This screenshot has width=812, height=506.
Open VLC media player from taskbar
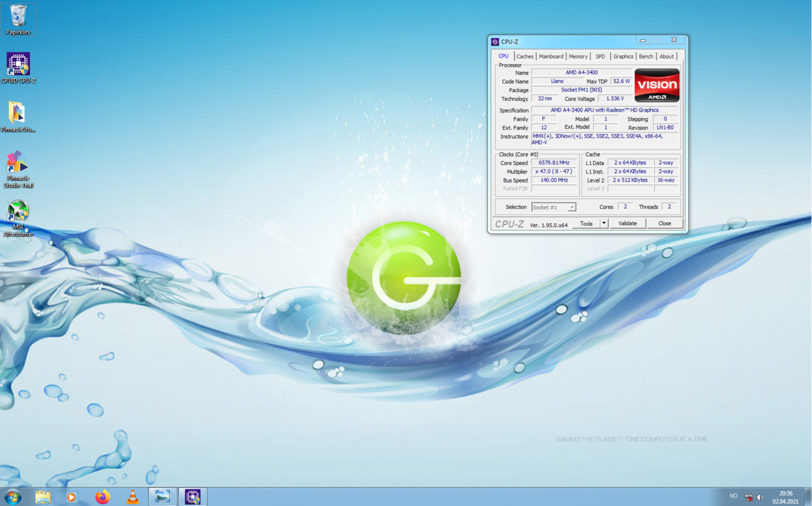(133, 496)
